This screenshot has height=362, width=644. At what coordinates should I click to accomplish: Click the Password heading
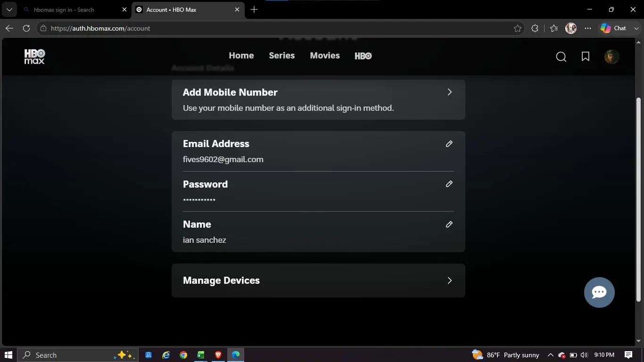coord(205,184)
